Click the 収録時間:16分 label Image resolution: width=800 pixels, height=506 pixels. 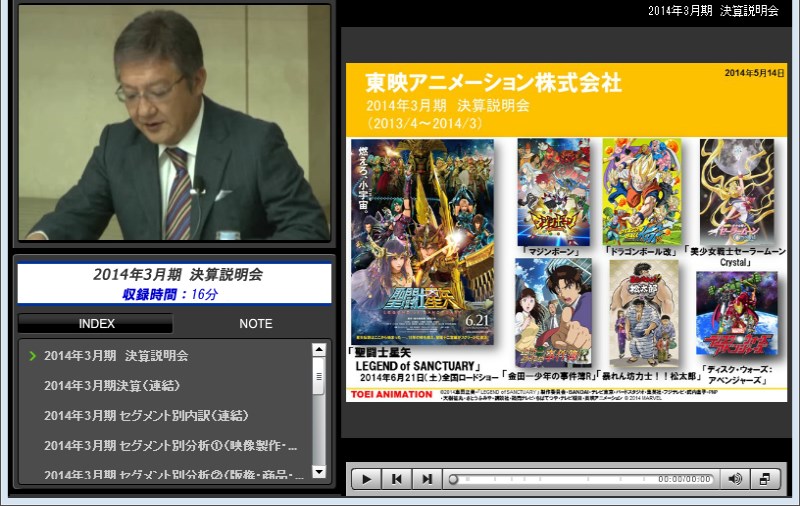(170, 294)
